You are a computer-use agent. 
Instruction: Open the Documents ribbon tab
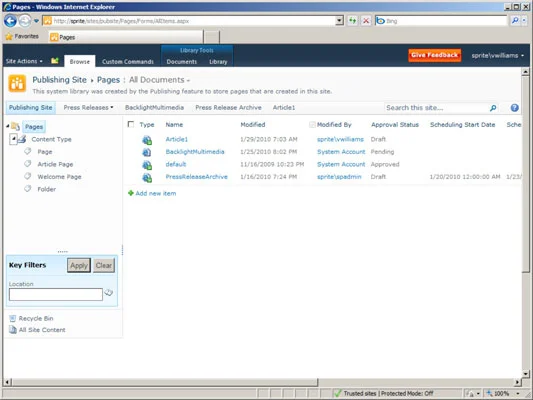(182, 62)
